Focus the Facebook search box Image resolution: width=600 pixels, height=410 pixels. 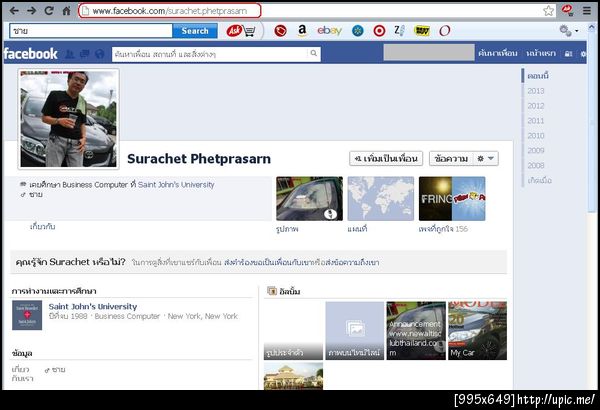pos(211,54)
